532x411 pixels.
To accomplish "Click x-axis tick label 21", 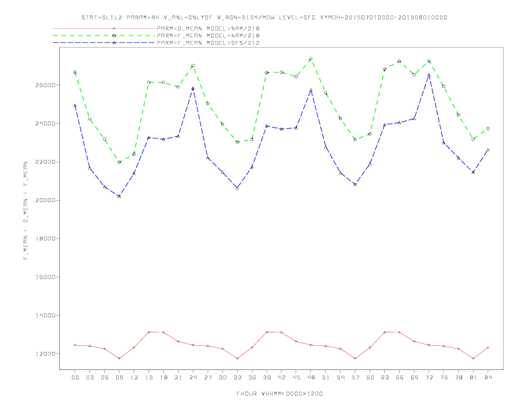I will 179,377.
